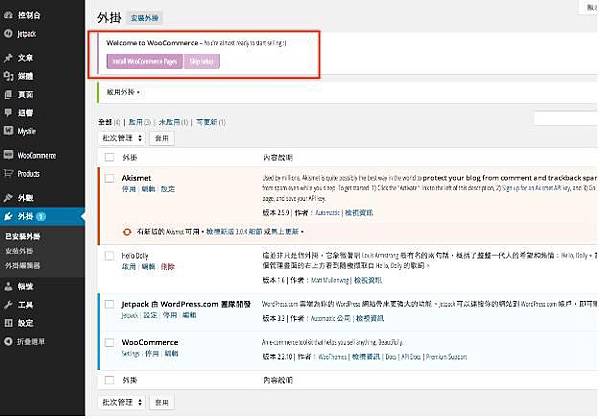
Task: Open the bottom 批次管理 bulk actions dropdown
Action: coord(122,402)
